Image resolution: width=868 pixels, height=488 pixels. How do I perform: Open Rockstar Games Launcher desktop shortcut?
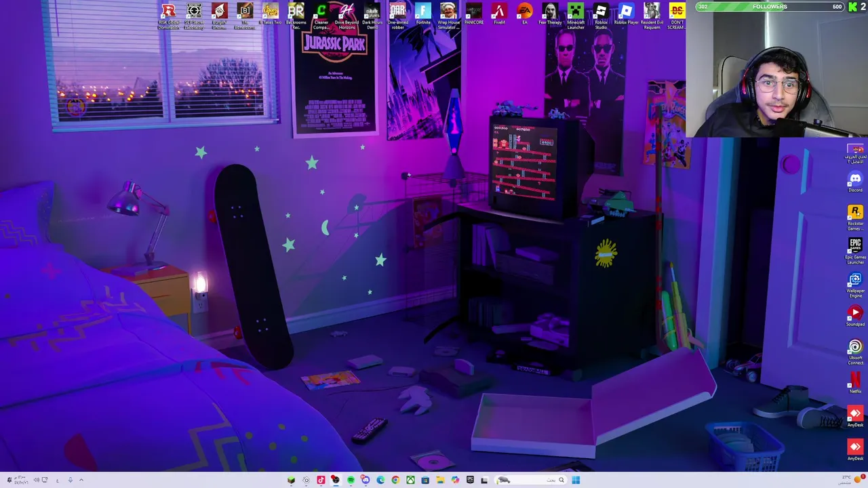point(855,217)
